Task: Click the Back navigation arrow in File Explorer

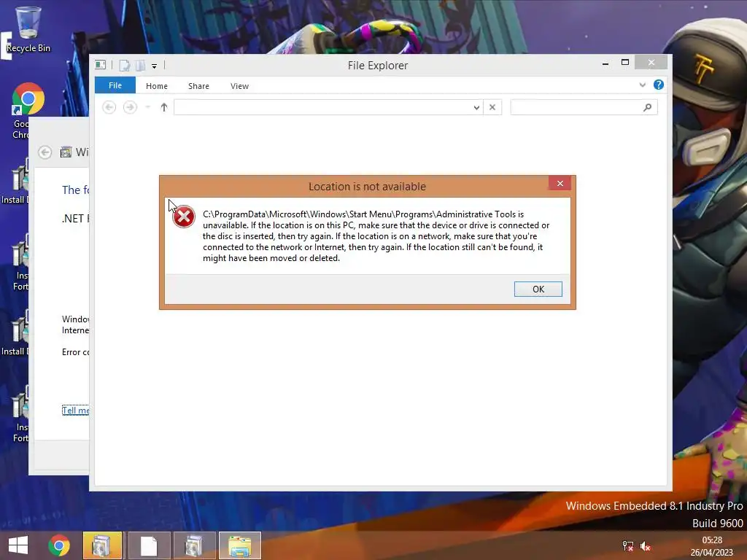Action: coord(109,107)
